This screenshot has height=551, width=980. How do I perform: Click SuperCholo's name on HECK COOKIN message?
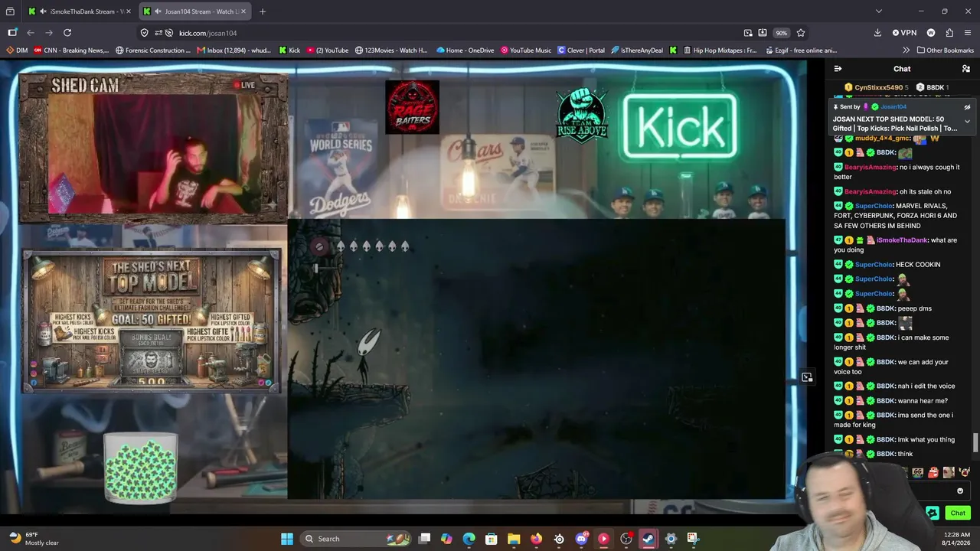point(874,265)
